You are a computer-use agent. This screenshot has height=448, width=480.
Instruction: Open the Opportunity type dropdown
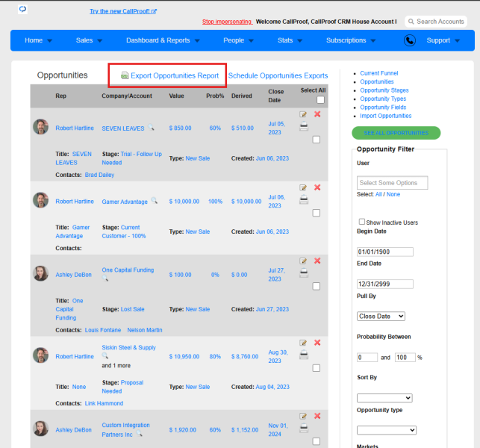click(x=387, y=430)
